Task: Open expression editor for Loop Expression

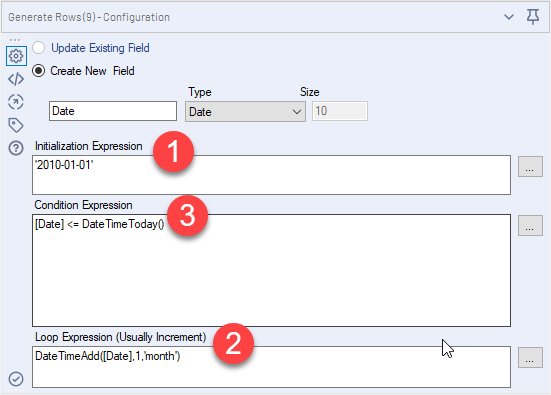Action: point(530,358)
